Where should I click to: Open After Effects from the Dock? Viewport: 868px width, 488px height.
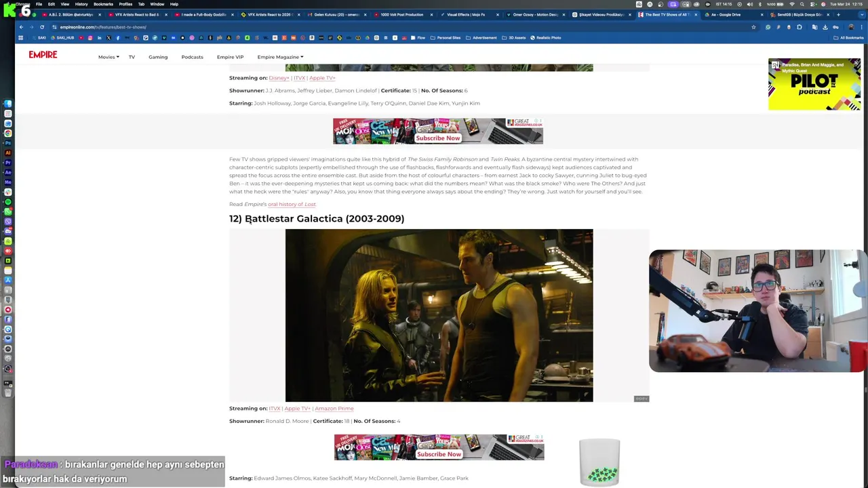[8, 172]
